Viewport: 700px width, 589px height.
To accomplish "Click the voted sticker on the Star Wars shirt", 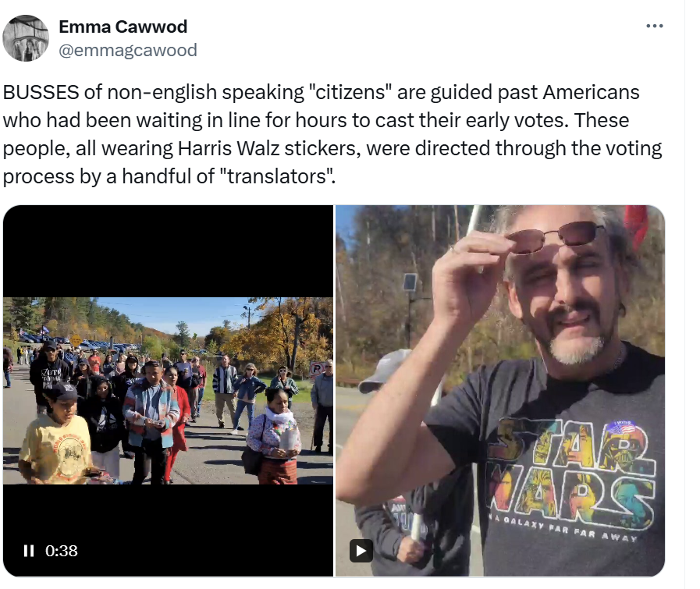I will pyautogui.click(x=620, y=428).
